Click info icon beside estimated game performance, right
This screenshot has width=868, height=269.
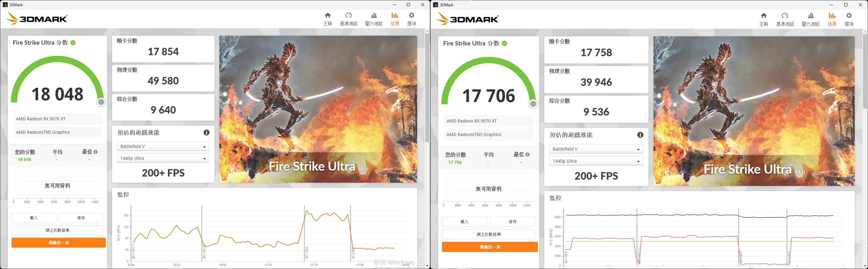pos(640,135)
